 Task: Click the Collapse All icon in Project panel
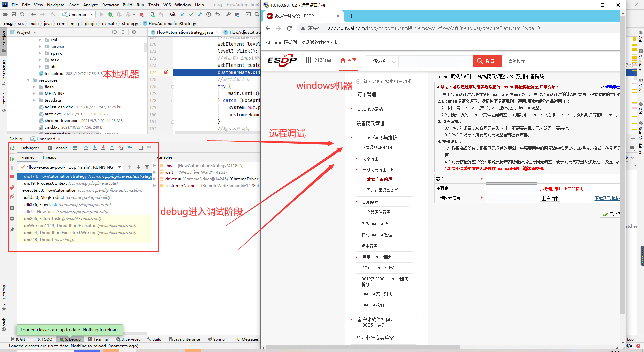click(x=123, y=32)
